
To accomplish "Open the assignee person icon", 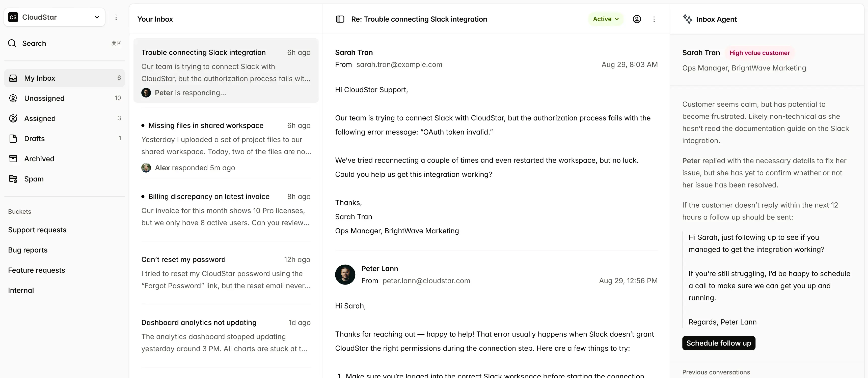I will [637, 19].
